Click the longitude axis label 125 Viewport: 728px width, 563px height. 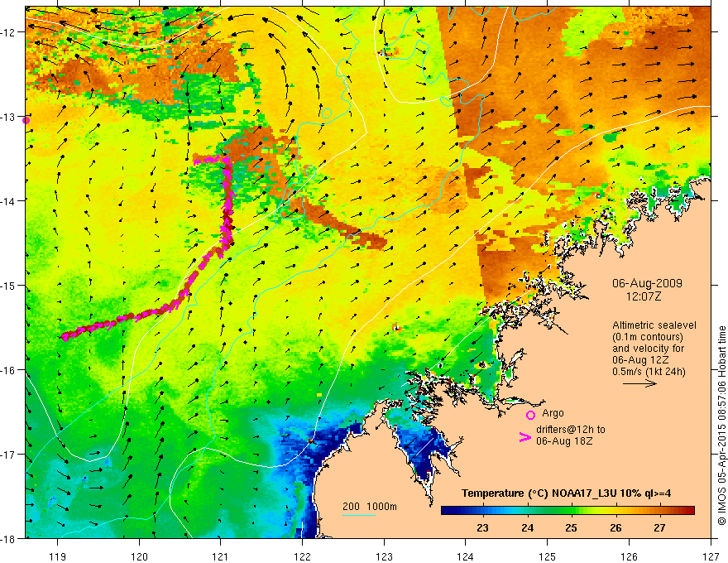(x=548, y=556)
